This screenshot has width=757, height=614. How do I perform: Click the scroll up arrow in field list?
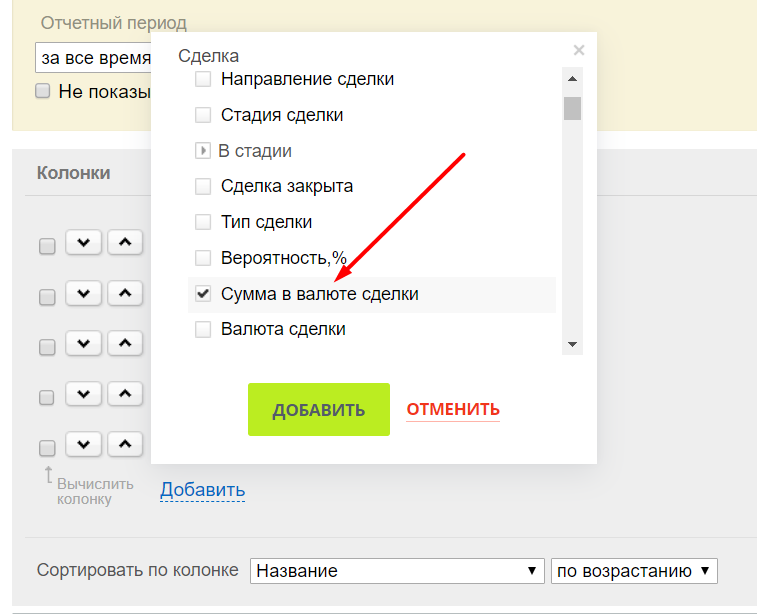(x=573, y=79)
